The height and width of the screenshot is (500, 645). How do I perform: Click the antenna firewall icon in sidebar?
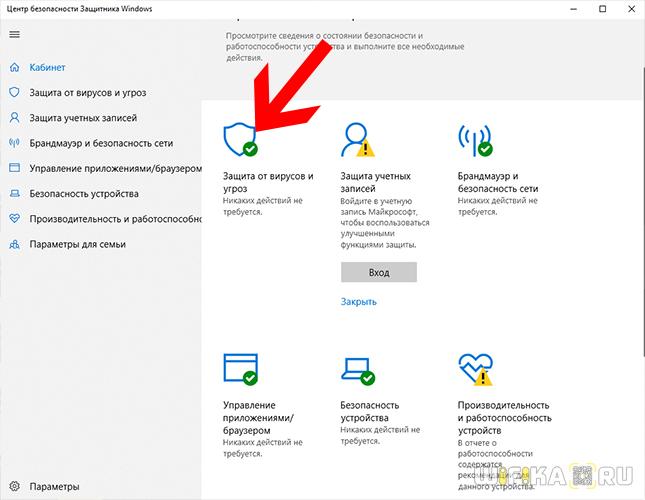click(x=14, y=143)
